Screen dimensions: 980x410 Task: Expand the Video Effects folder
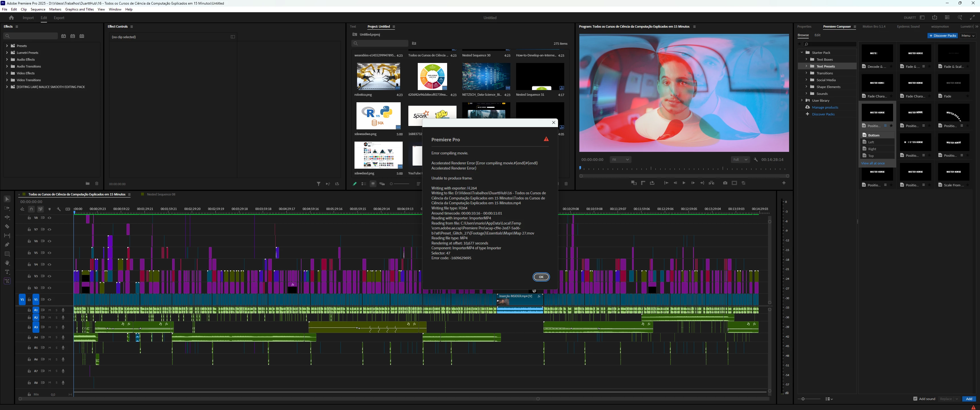7,73
